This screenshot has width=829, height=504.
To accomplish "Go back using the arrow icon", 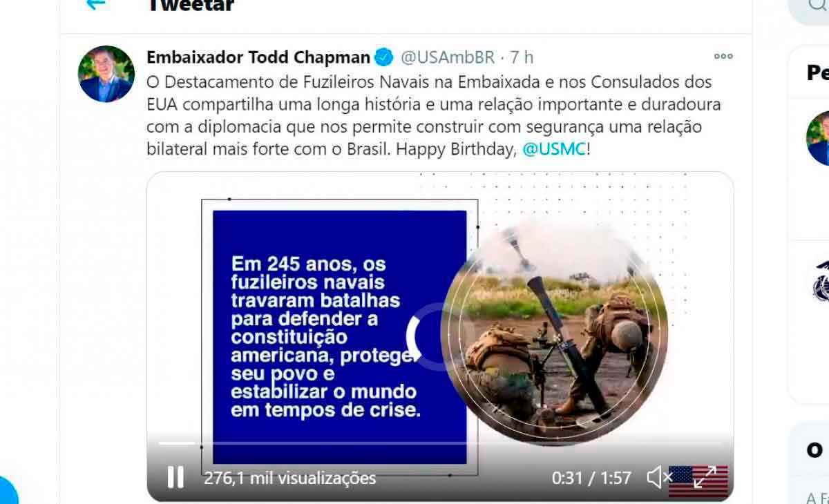I will (96, 4).
